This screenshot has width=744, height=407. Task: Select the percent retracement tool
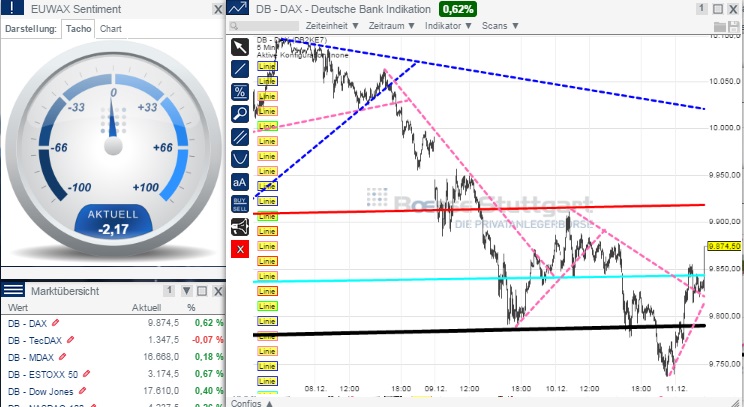[240, 92]
